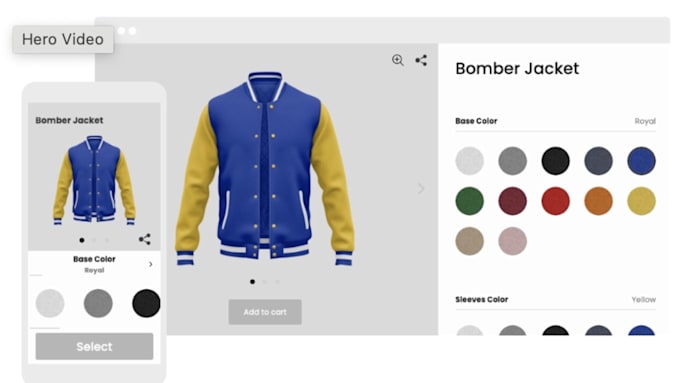The image size is (680, 383).
Task: Pick the tan base color swatch
Action: pyautogui.click(x=470, y=241)
